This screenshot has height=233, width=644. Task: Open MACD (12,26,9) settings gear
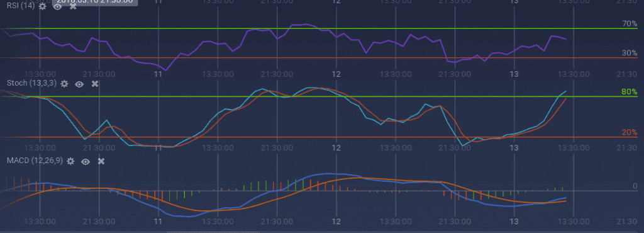tap(70, 161)
